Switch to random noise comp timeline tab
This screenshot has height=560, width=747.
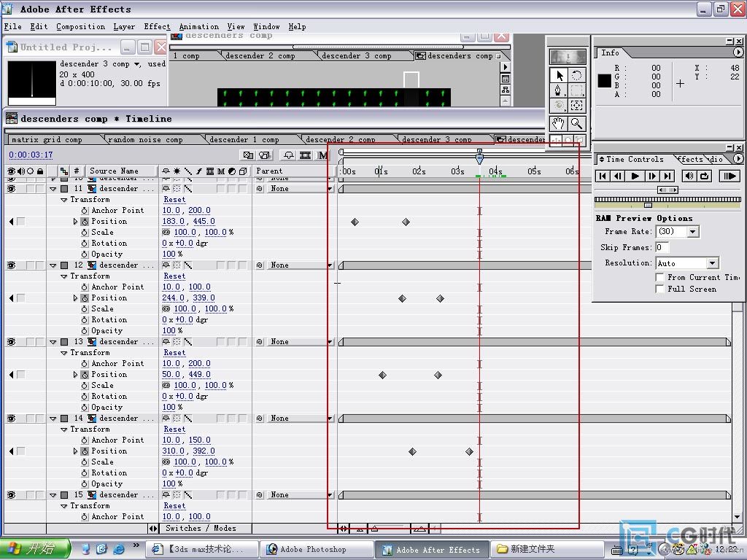point(145,140)
